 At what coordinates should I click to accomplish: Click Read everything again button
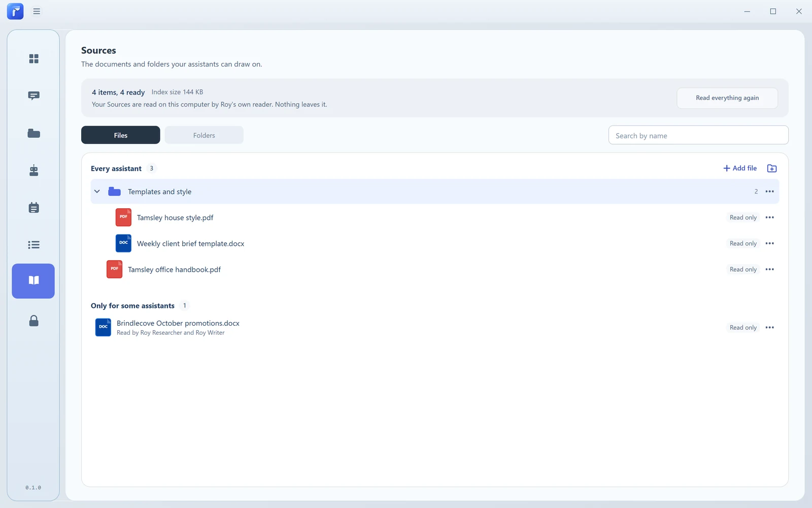(x=727, y=98)
